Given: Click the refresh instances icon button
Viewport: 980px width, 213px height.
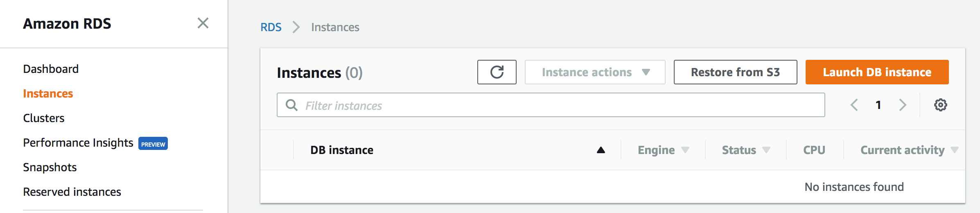Looking at the screenshot, I should (497, 72).
